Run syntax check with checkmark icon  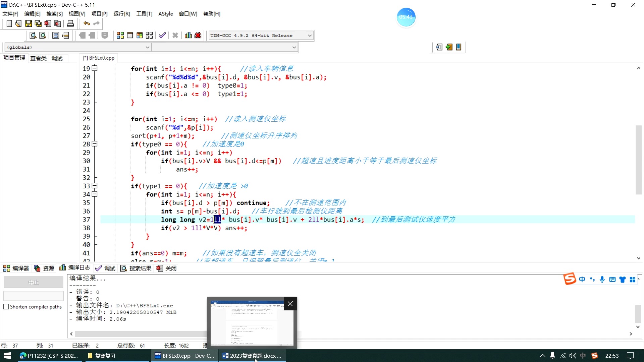162,35
